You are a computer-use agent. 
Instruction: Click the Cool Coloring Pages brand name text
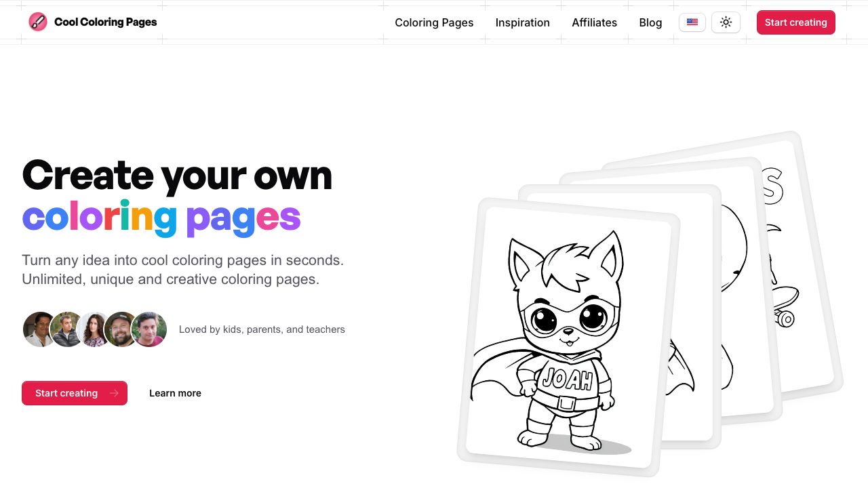(x=105, y=22)
